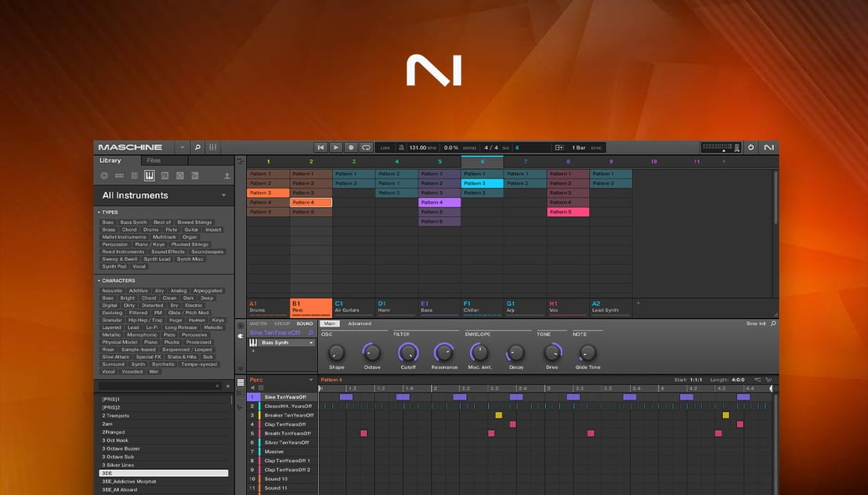868x495 pixels.
Task: Filter by the Plucked Strings tag
Action: (190, 244)
